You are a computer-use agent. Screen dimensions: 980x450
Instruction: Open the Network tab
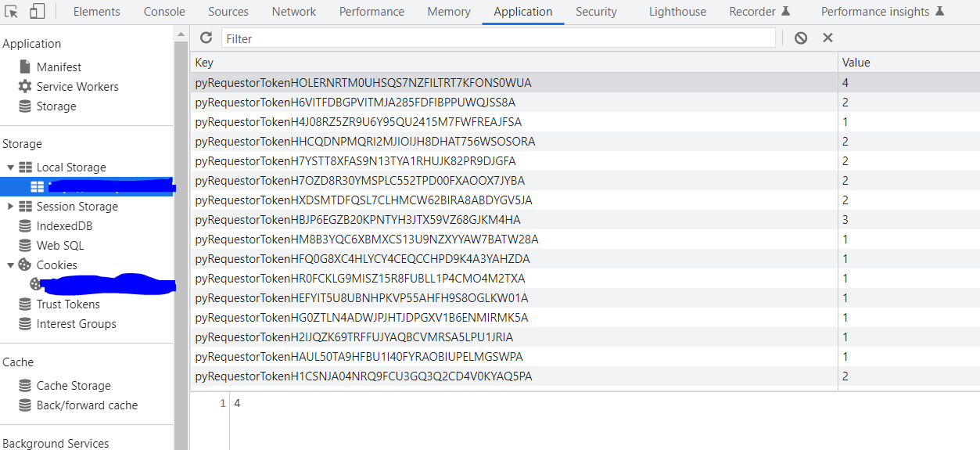click(x=294, y=12)
